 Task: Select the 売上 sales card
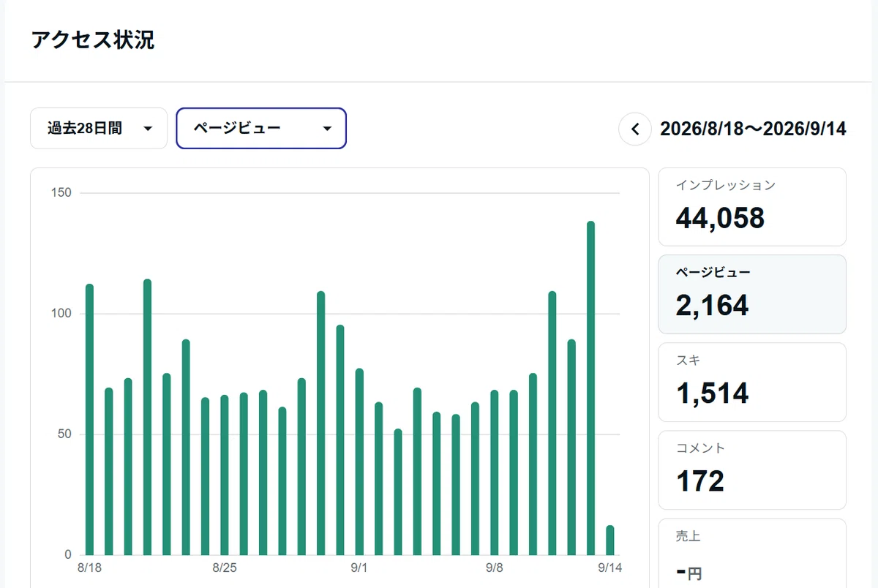[752, 554]
